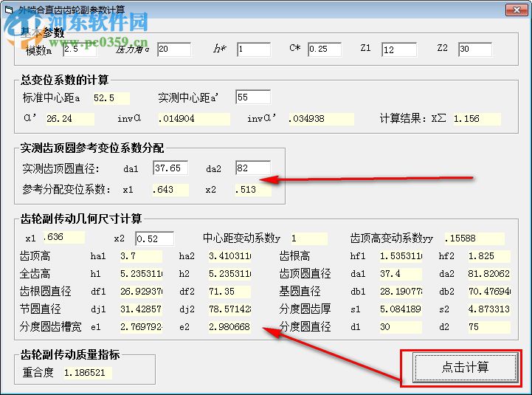Select the h2 全齿高 value
The image size is (532, 395).
(x=229, y=274)
